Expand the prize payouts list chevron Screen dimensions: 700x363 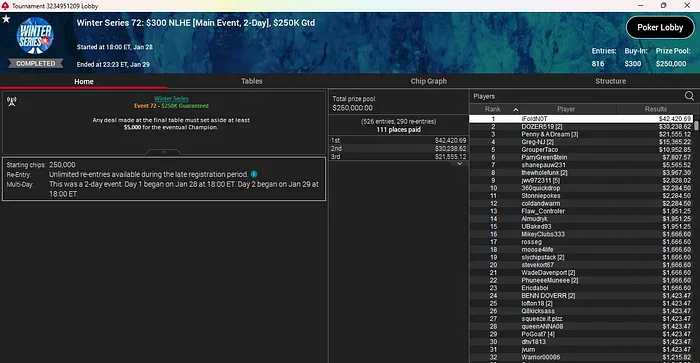[x=459, y=164]
